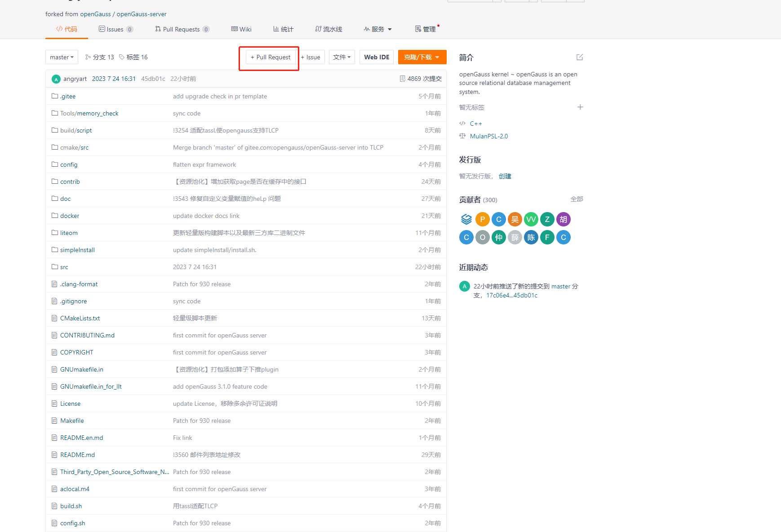Expand the 文件 dropdown
This screenshot has height=532, width=781.
pos(342,57)
